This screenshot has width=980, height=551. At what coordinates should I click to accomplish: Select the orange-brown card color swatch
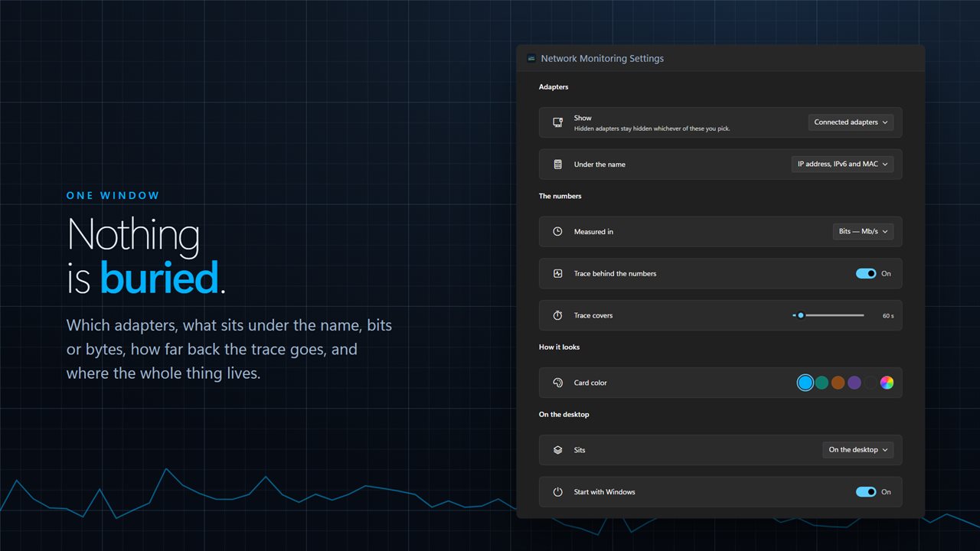click(x=838, y=383)
